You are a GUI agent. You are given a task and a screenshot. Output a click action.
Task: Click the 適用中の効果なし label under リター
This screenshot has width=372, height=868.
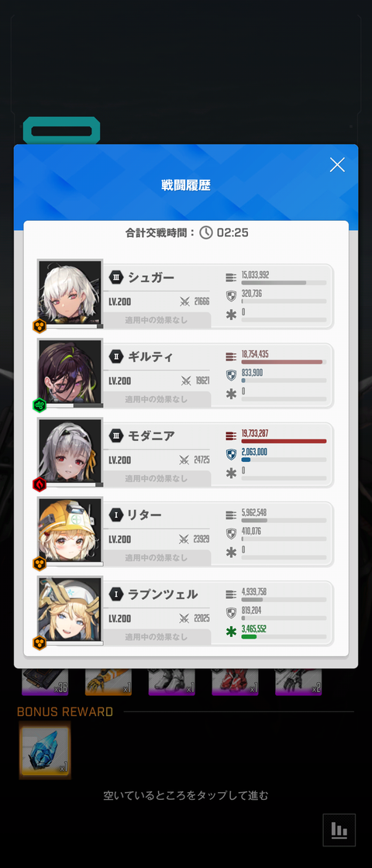click(x=156, y=557)
